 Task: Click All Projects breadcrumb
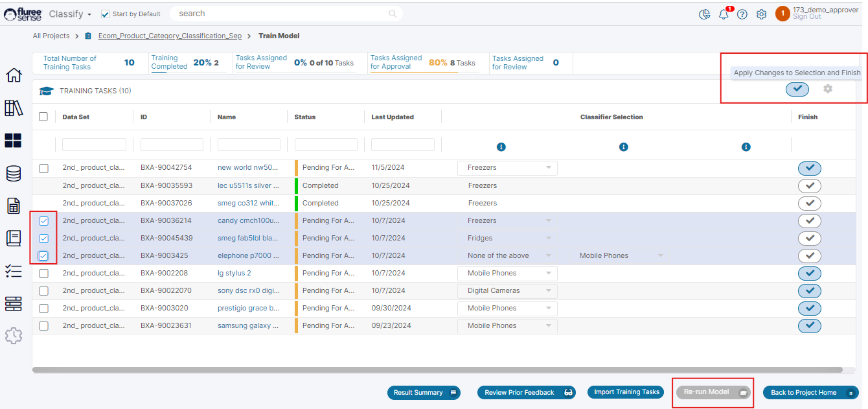[51, 36]
